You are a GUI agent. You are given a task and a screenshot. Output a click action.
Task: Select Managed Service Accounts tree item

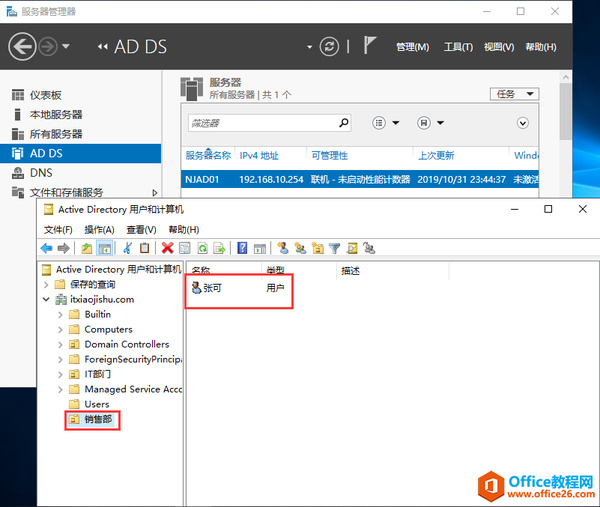point(133,389)
